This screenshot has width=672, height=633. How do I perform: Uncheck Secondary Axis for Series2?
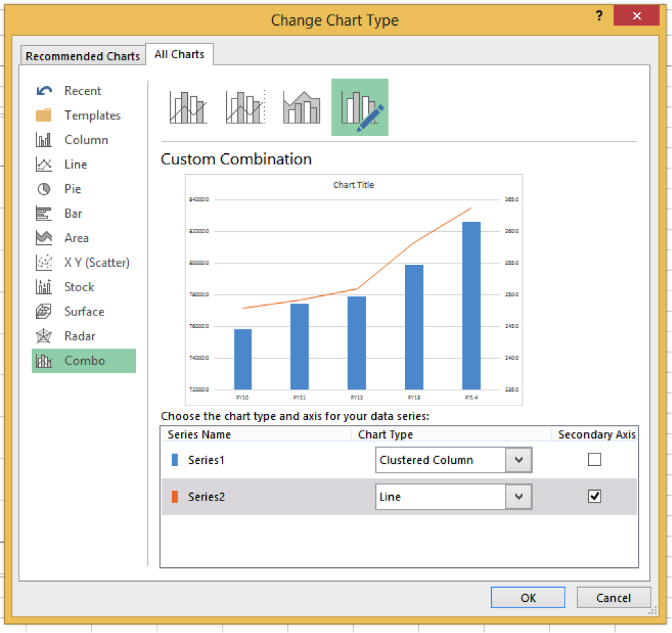[x=594, y=496]
